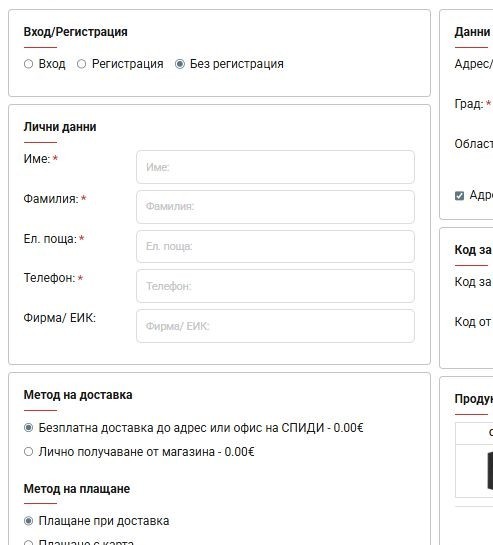The width and height of the screenshot is (493, 545).
Task: Click the Фирма/ ЕИК input field
Action: pos(275,326)
